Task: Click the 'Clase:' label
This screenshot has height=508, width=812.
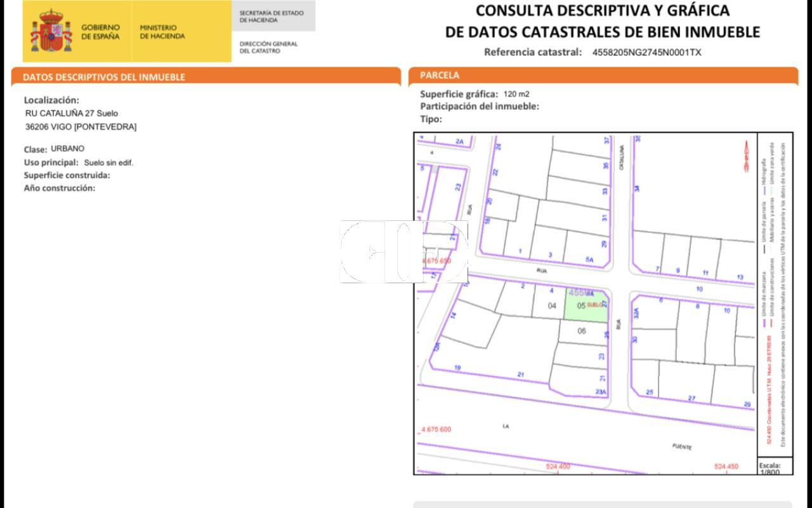Action: [36, 150]
